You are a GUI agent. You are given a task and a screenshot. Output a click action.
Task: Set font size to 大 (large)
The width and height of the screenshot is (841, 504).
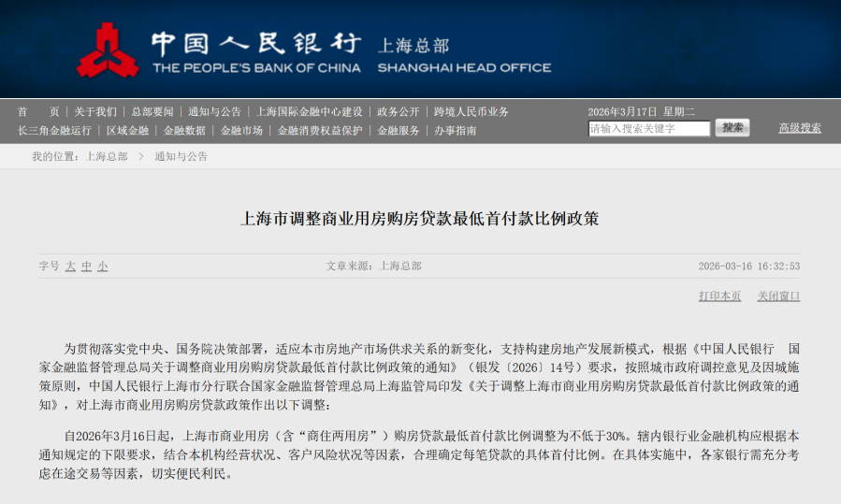pyautogui.click(x=70, y=266)
